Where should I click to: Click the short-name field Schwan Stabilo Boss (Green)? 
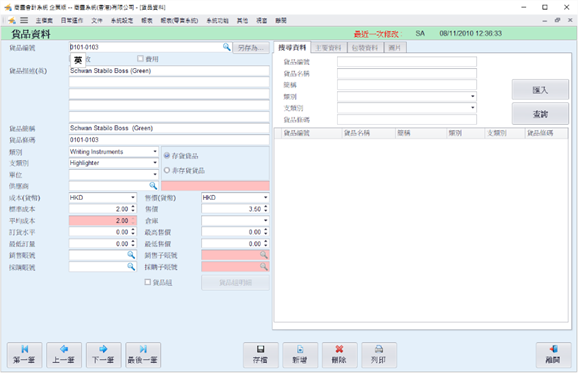(x=169, y=128)
